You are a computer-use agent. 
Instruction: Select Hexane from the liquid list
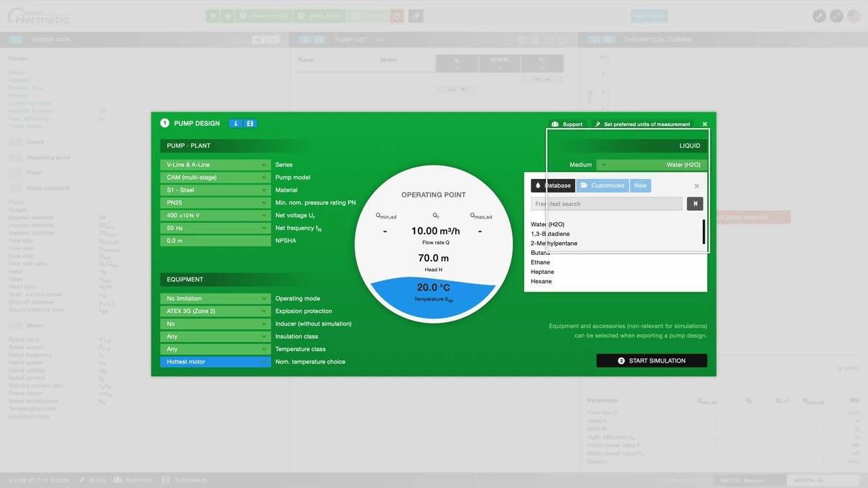(541, 281)
